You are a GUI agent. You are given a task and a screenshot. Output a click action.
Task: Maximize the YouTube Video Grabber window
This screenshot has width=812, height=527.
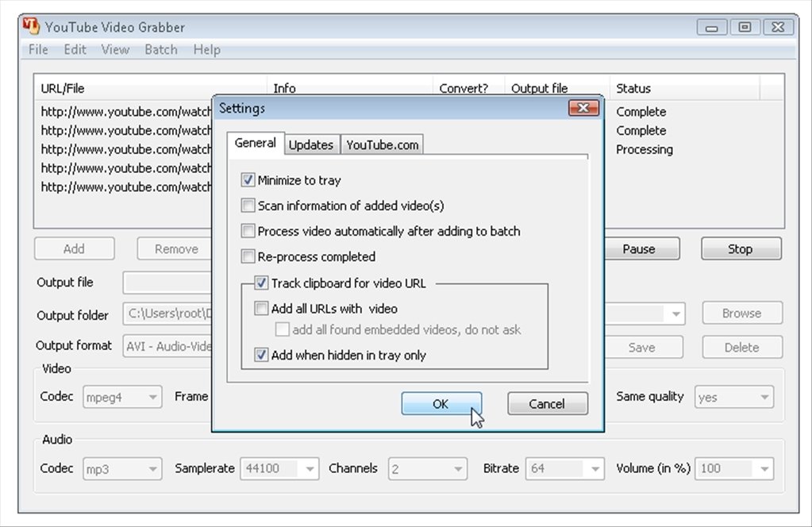pos(745,27)
